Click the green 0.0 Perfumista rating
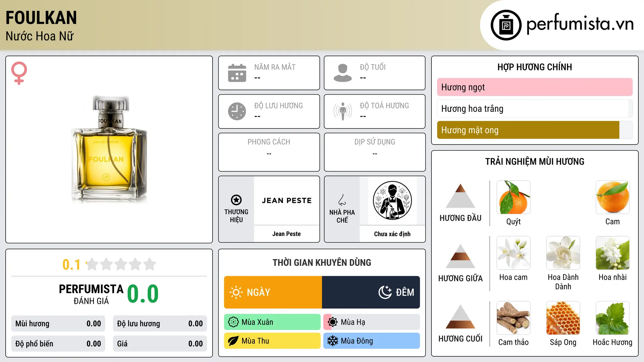This screenshot has height=362, width=644. 143,294
